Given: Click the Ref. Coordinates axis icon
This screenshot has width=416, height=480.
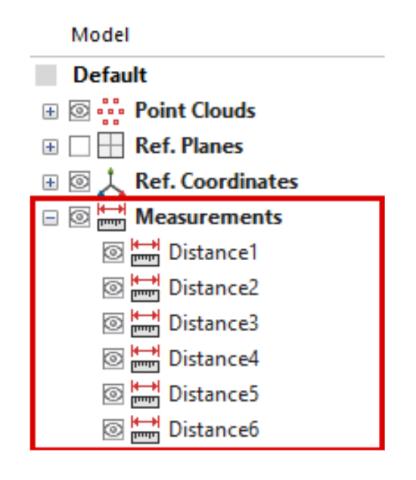Looking at the screenshot, I should click(x=111, y=182).
